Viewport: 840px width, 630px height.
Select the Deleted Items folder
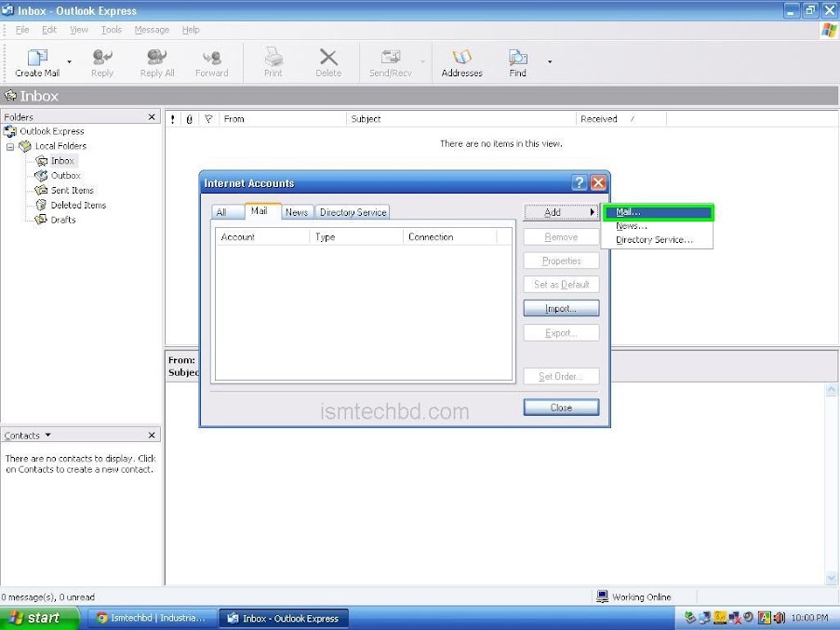tap(78, 205)
